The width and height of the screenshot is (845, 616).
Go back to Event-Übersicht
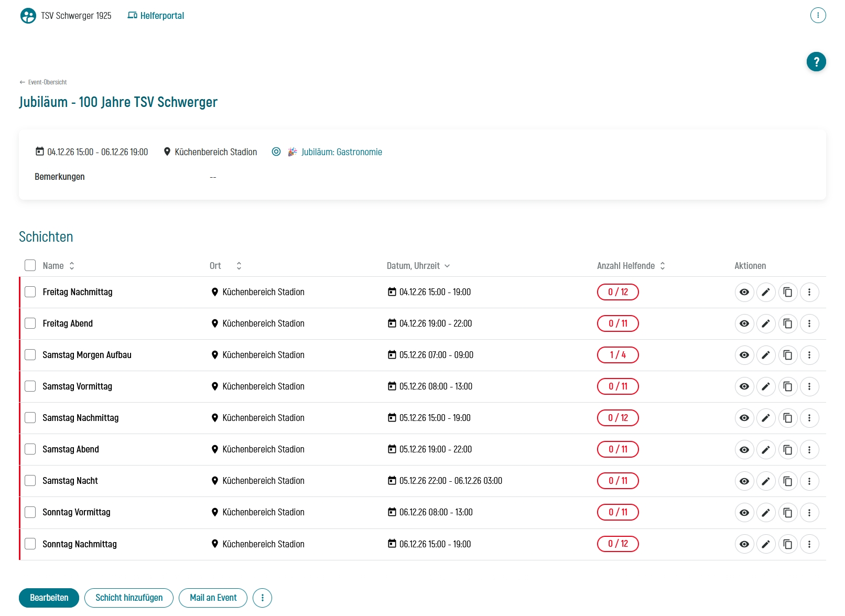pyautogui.click(x=43, y=82)
